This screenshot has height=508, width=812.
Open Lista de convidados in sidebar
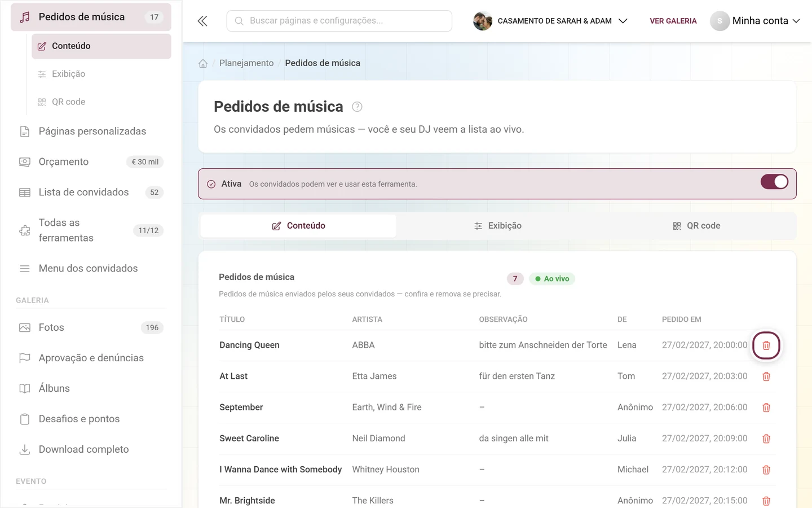[x=91, y=192]
